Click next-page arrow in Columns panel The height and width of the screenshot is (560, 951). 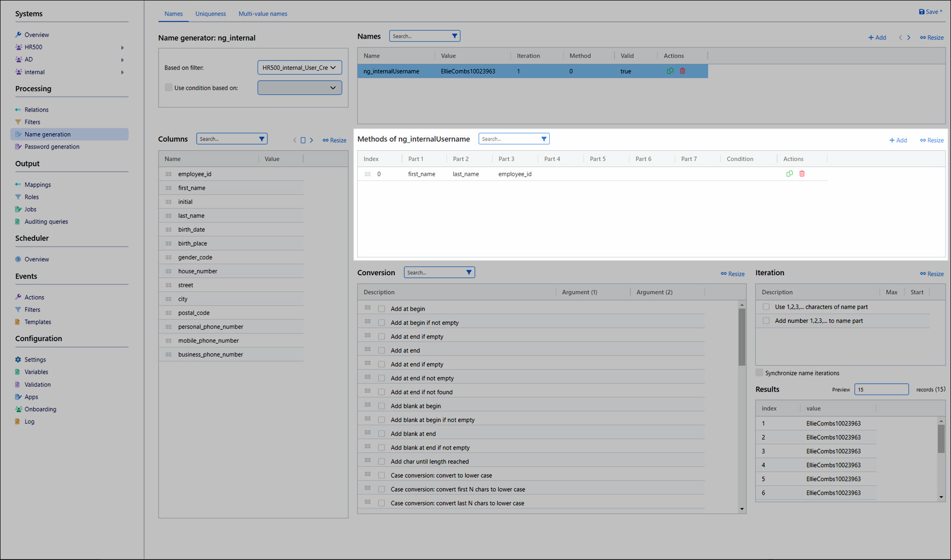[312, 140]
